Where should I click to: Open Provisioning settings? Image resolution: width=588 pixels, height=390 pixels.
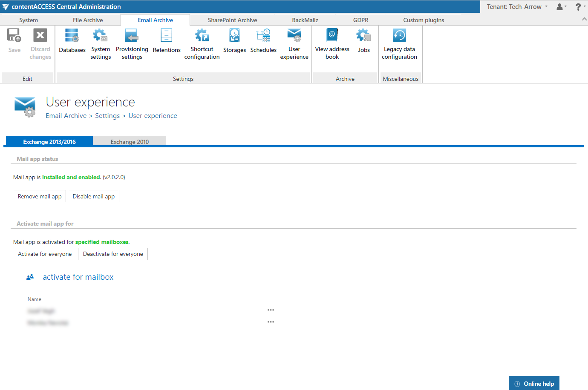point(132,44)
